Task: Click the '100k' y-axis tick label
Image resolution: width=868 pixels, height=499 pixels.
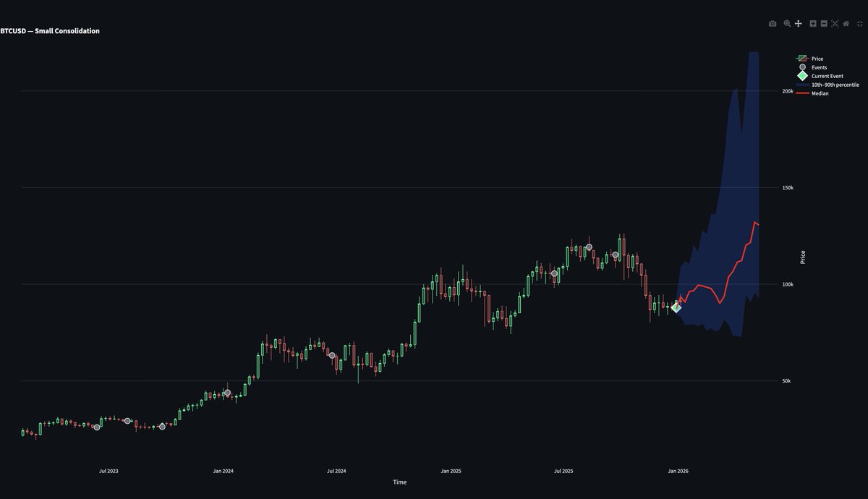Action: [x=788, y=284]
